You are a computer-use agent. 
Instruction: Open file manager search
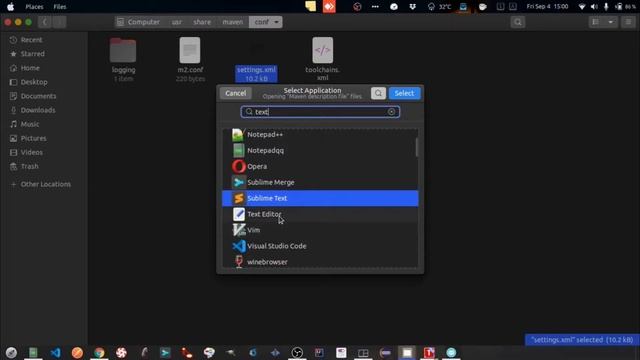(x=518, y=22)
